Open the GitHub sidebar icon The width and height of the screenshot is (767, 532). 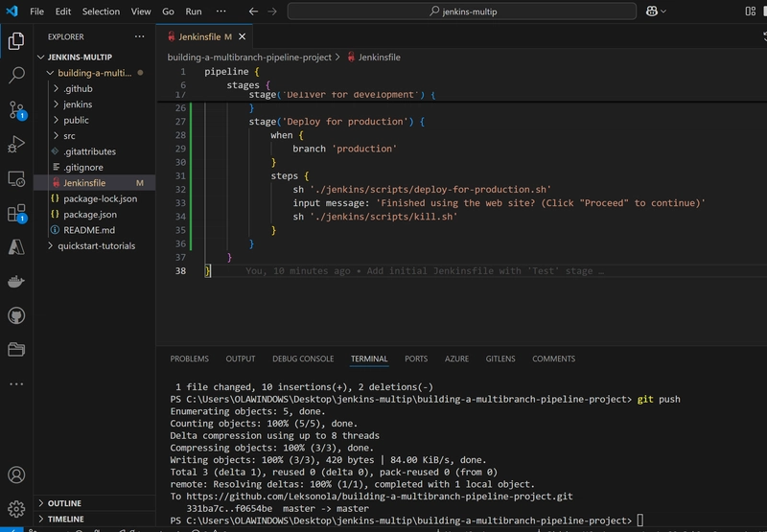16,316
